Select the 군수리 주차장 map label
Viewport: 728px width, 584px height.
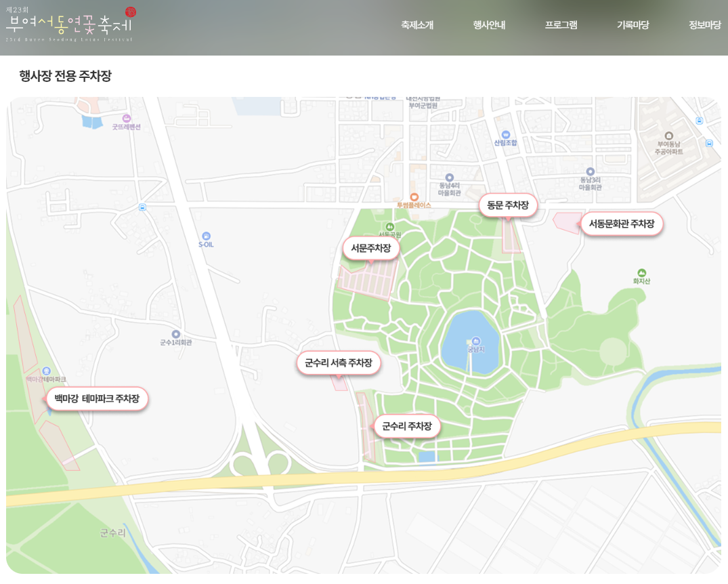point(407,426)
